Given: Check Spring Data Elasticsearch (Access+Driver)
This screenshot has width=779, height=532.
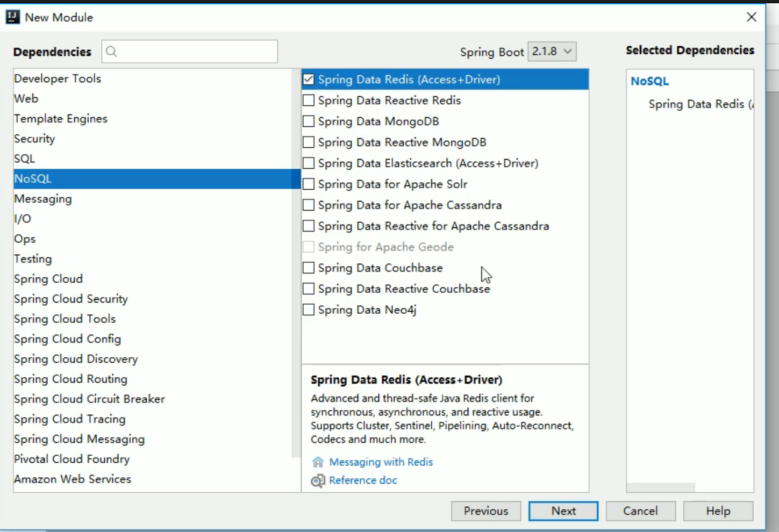Looking at the screenshot, I should [x=309, y=163].
